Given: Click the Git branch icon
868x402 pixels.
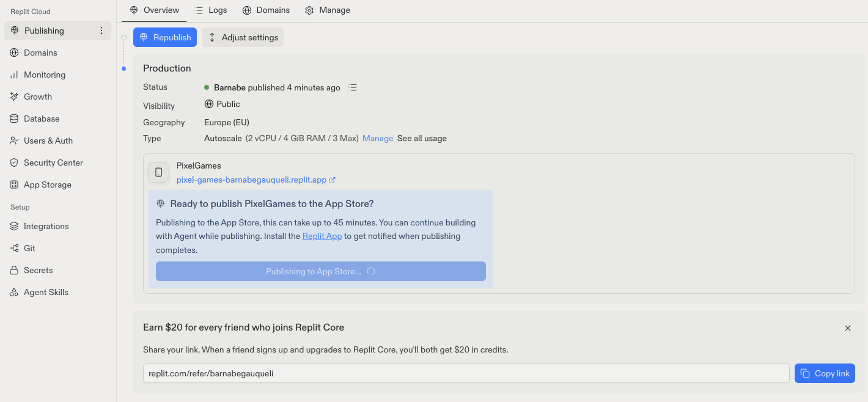Looking at the screenshot, I should click(x=14, y=248).
